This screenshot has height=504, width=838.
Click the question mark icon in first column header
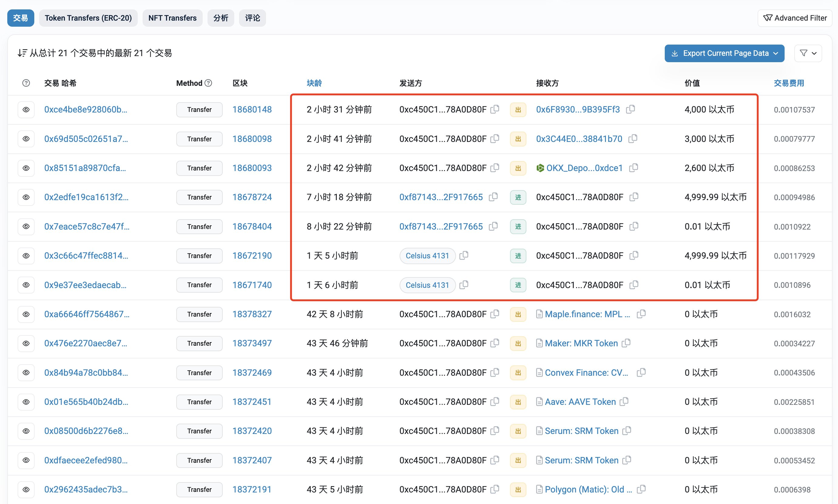tap(26, 83)
